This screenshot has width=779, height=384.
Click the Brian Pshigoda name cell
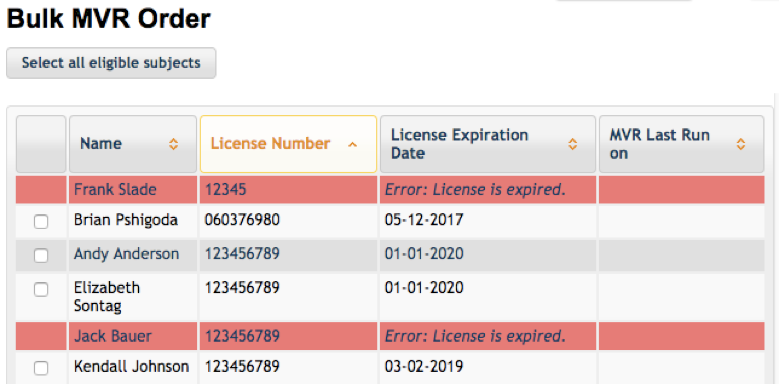coord(133,221)
